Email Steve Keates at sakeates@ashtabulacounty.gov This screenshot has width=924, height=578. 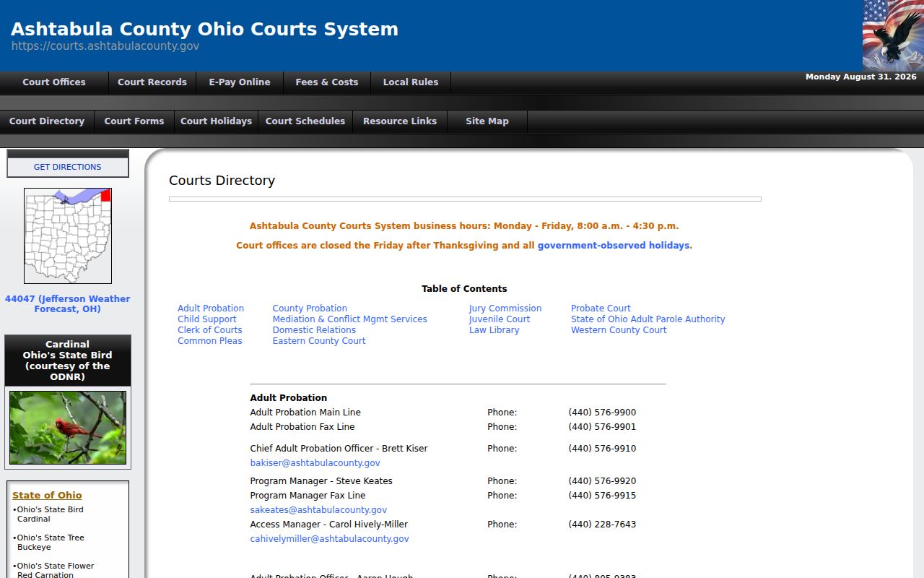click(x=318, y=510)
